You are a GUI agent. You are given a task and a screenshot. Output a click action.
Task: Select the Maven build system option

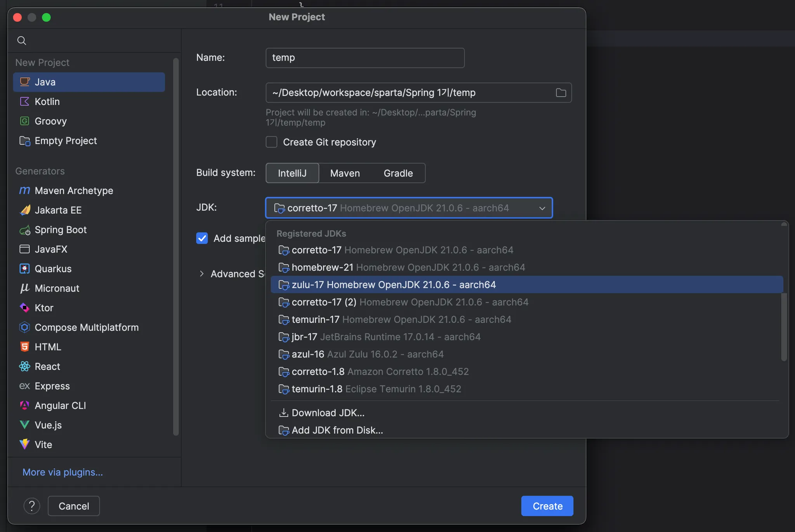coord(345,173)
